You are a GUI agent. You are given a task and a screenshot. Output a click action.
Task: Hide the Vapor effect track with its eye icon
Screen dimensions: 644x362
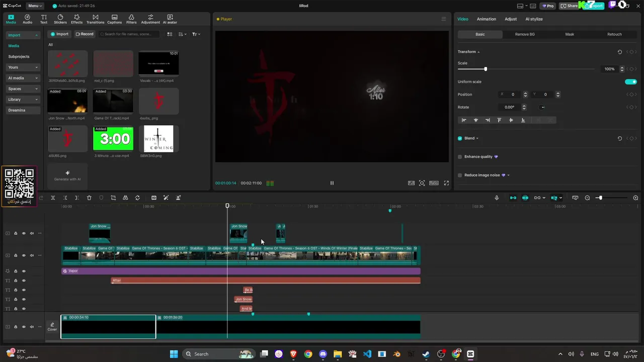pos(24,271)
